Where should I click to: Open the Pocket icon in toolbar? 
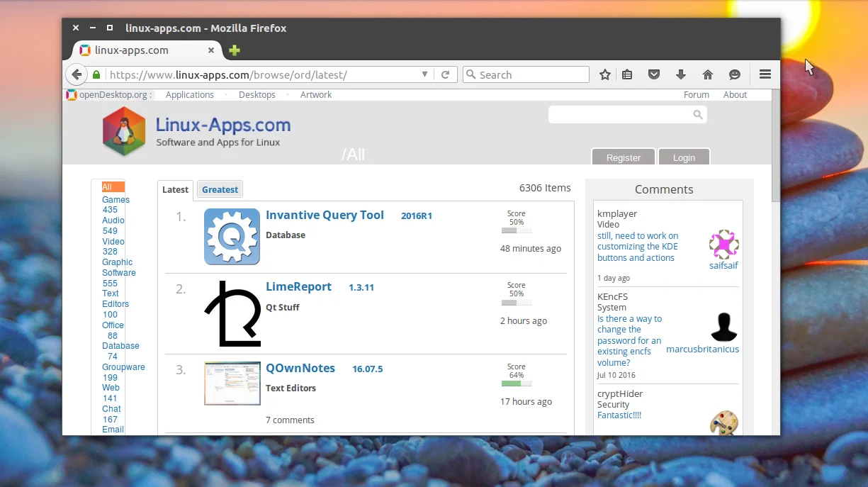coord(655,74)
